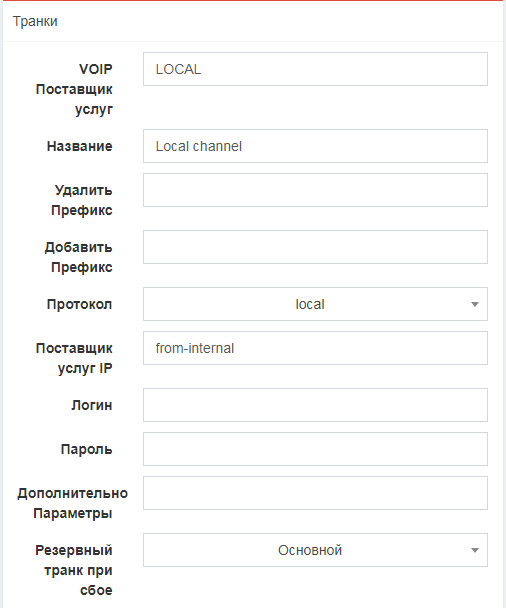Focus the Название field with Local channel
506x608 pixels.
coord(315,146)
